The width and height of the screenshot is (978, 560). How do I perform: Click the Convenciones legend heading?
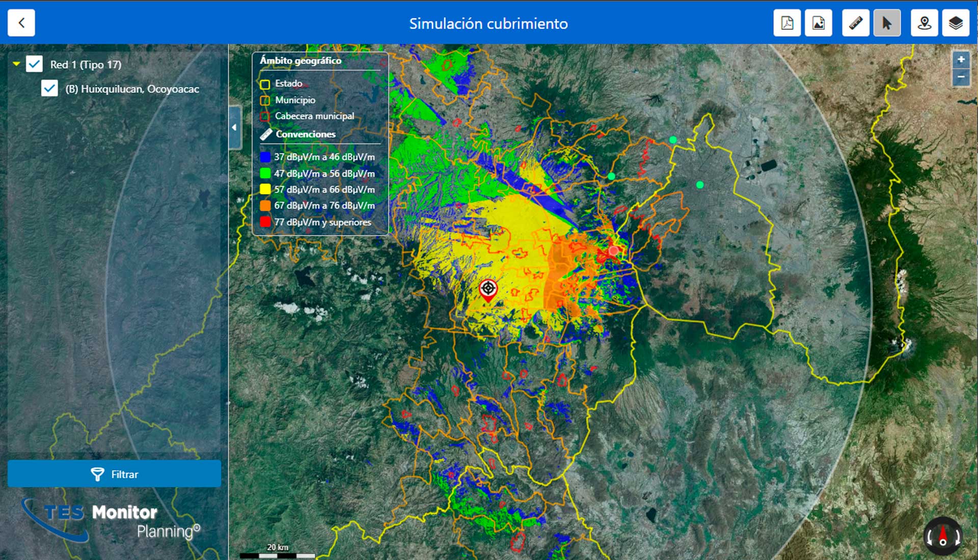[x=306, y=134]
